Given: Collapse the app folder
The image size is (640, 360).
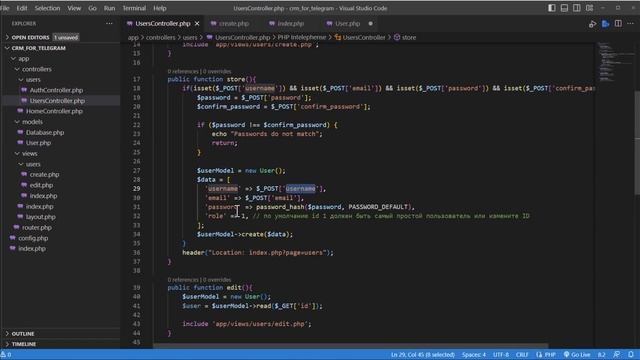Looking at the screenshot, I should coord(24,59).
